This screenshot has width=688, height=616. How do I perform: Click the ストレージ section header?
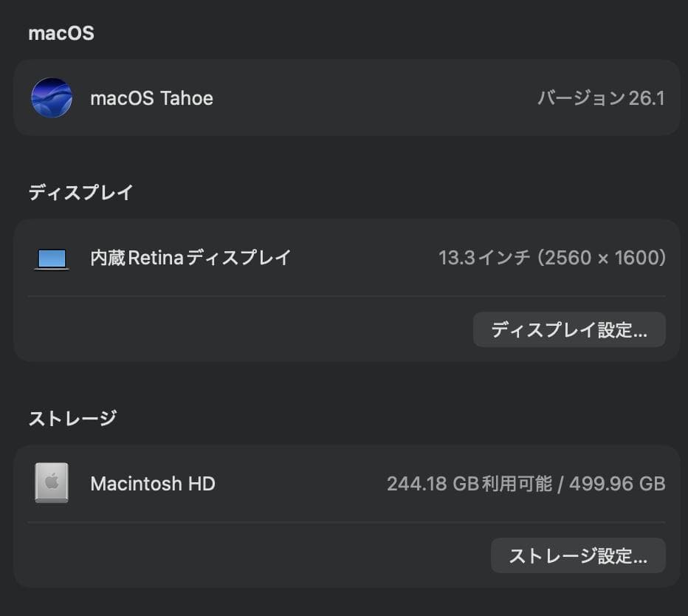70,417
